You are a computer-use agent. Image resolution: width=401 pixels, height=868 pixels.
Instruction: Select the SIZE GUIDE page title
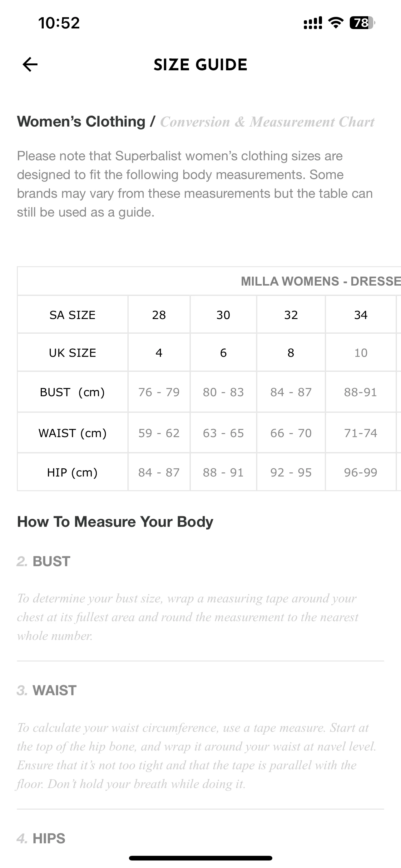(200, 65)
